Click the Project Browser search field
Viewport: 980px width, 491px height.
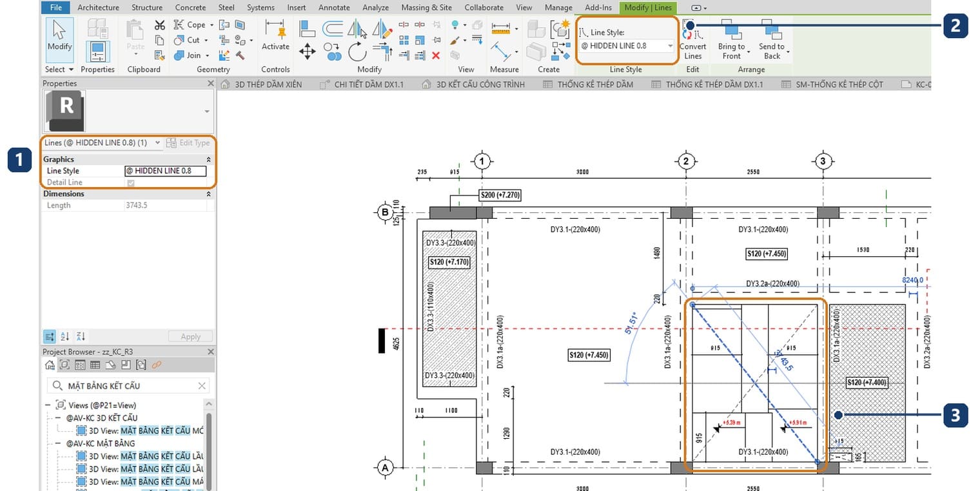(128, 385)
